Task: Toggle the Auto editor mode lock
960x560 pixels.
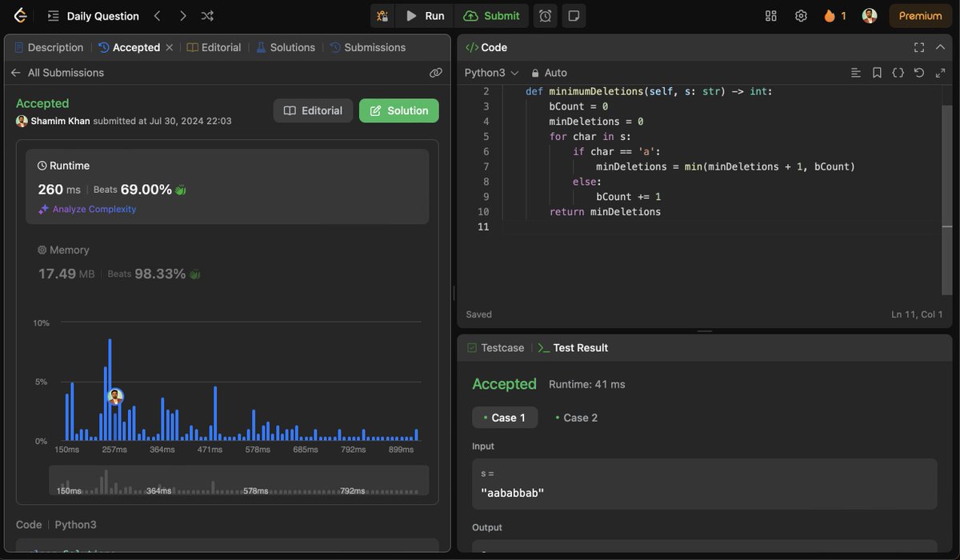Action: pyautogui.click(x=550, y=72)
